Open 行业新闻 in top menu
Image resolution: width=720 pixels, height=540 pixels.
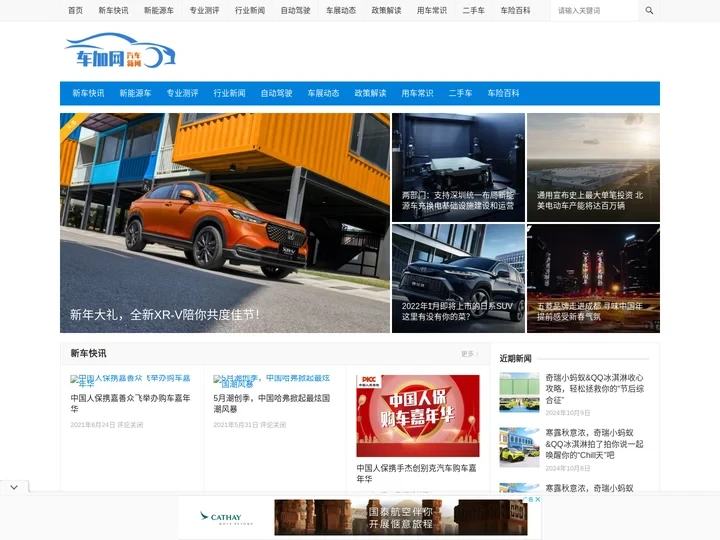pos(250,10)
